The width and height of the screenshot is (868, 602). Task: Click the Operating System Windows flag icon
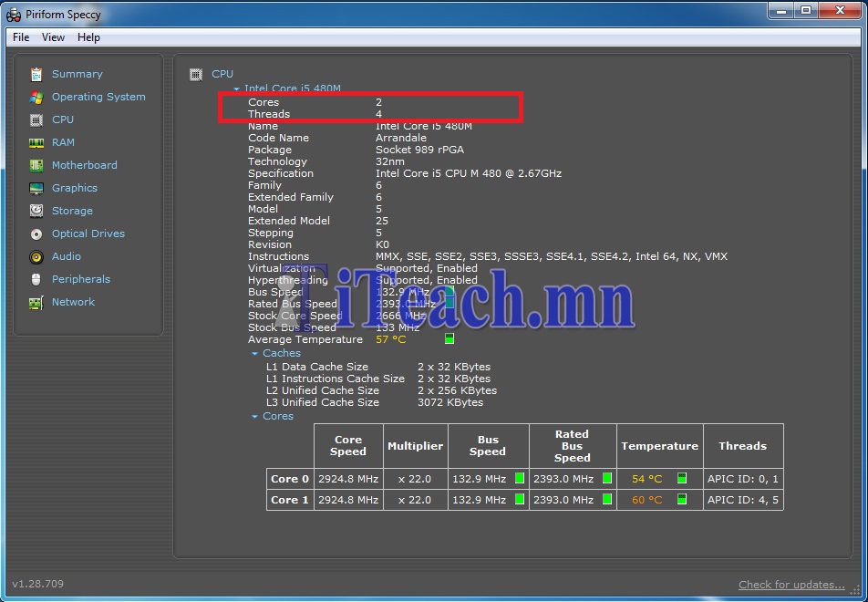pos(36,97)
